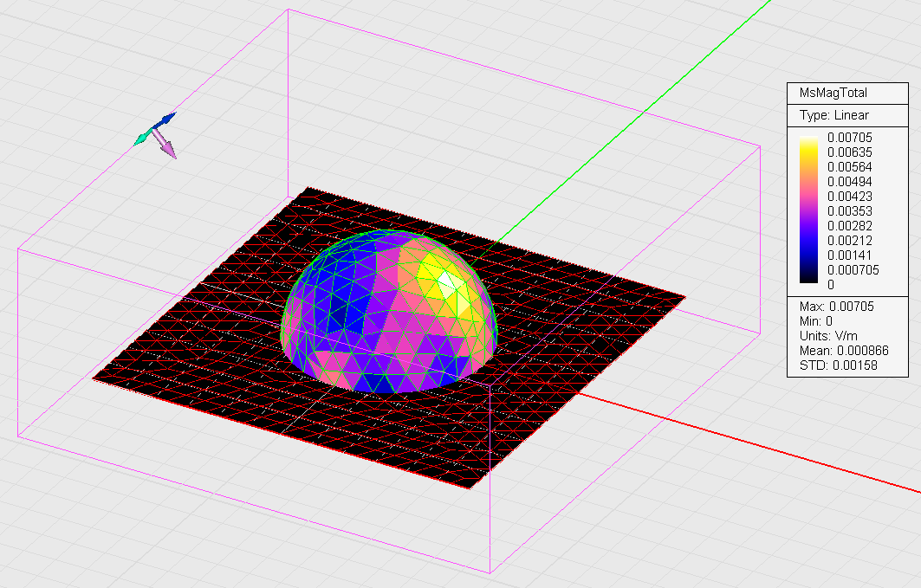Click the color scale gradient bar
Viewport: 921px width, 588px height.
(x=808, y=210)
